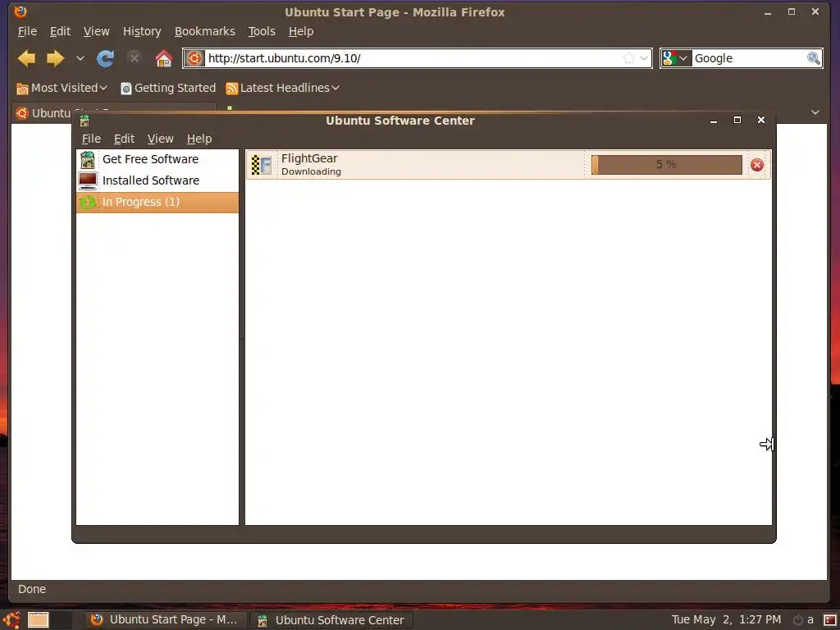The width and height of the screenshot is (840, 630).
Task: Open the Firefox list all tabs dropdown
Action: coord(815,112)
